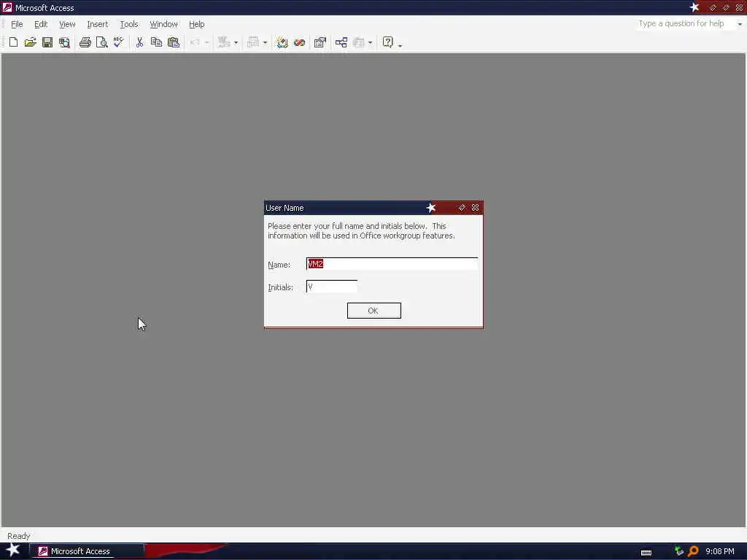This screenshot has height=560, width=747.
Task: Click the Undo toolbar icon
Action: click(195, 42)
